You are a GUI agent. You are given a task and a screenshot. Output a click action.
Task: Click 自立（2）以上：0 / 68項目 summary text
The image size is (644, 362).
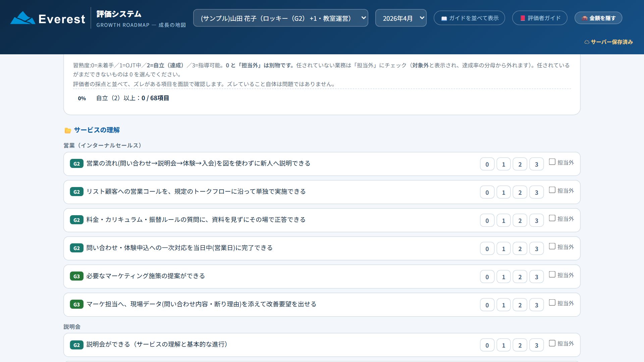click(132, 98)
